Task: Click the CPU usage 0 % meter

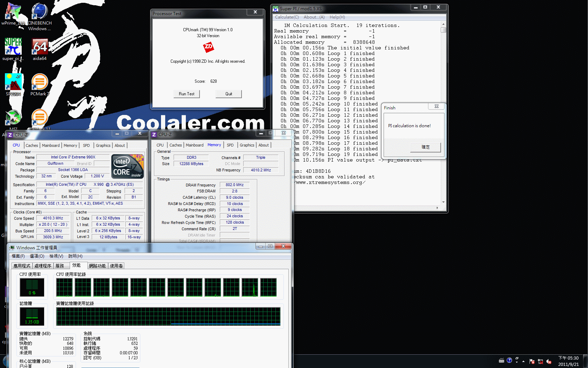Action: tap(32, 287)
